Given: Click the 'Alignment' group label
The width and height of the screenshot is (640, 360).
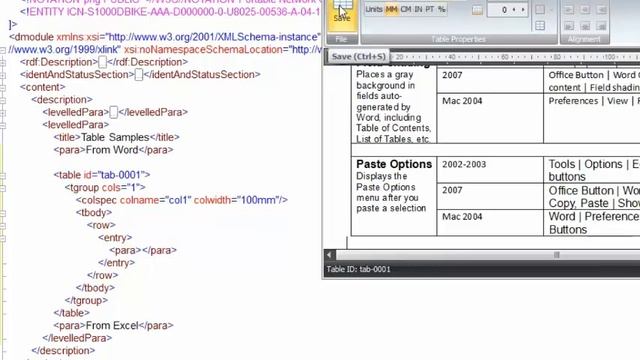Looking at the screenshot, I should [584, 39].
